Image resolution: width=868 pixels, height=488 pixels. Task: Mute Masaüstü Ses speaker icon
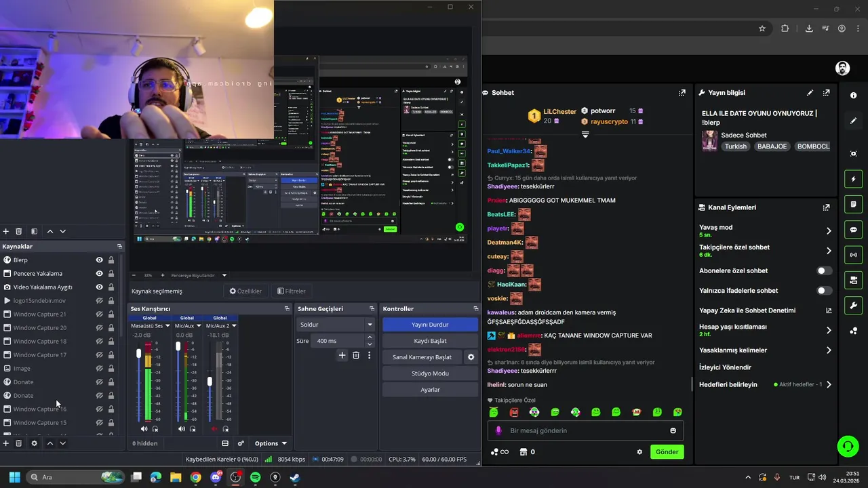pyautogui.click(x=144, y=429)
